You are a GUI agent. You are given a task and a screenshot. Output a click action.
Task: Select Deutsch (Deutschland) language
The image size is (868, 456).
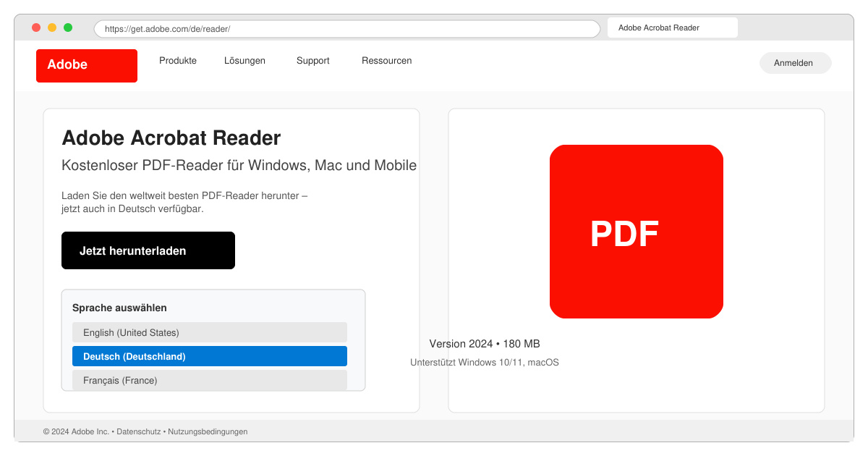(210, 356)
